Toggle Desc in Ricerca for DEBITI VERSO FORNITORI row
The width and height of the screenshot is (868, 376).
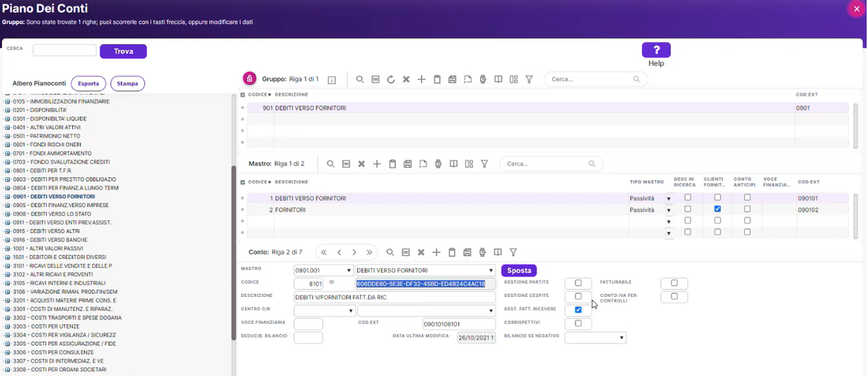tap(687, 198)
